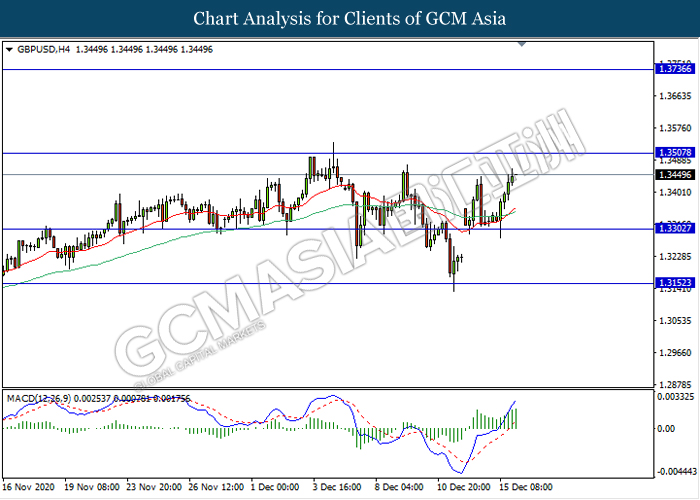
Task: Select the 1.35078 resistance level label
Action: [x=675, y=153]
